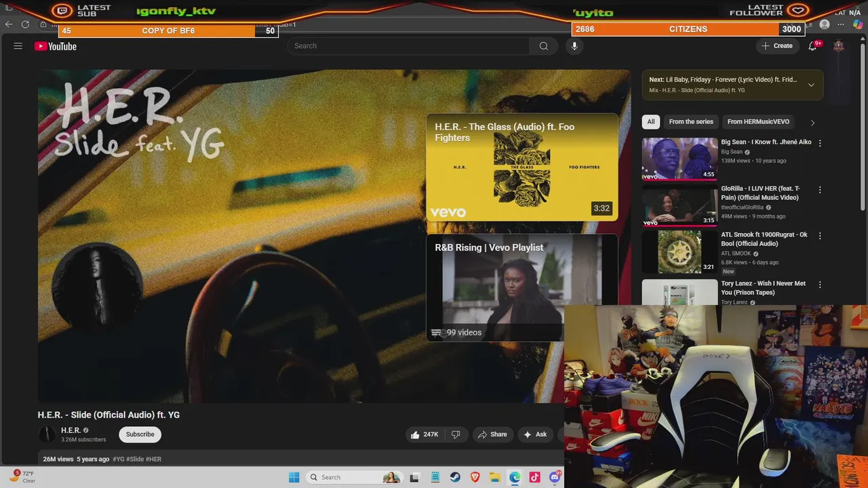Open options for Big Sean - I Know video
Image resolution: width=868 pixels, height=488 pixels.
[x=820, y=143]
